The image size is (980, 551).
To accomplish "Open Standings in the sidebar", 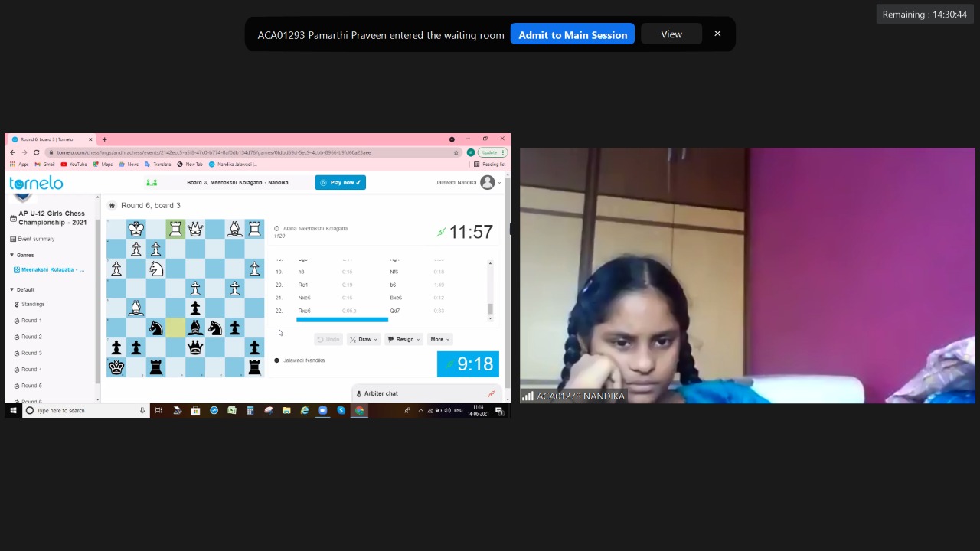I will pyautogui.click(x=33, y=304).
